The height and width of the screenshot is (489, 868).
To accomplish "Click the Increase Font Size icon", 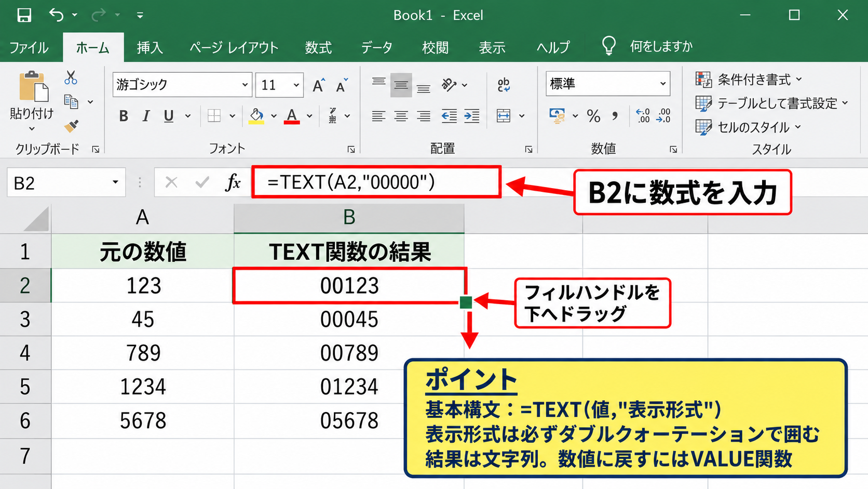I will tap(319, 85).
